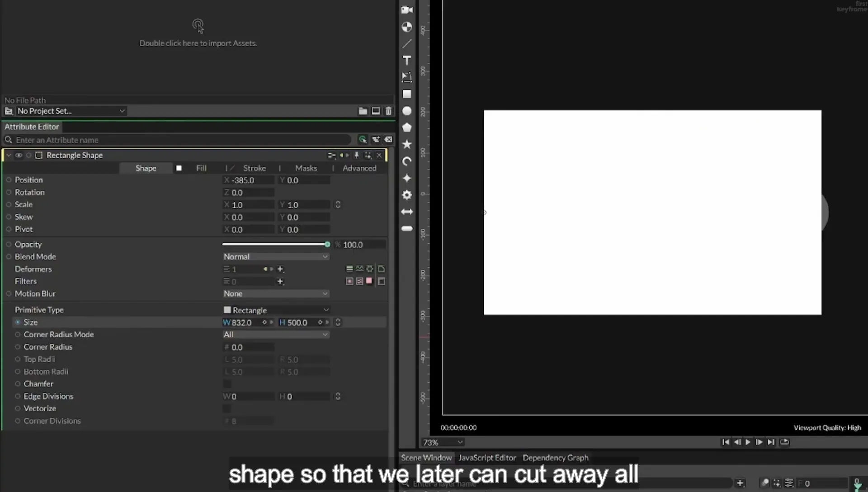Jump to first frame button
Image resolution: width=868 pixels, height=492 pixels.
726,442
